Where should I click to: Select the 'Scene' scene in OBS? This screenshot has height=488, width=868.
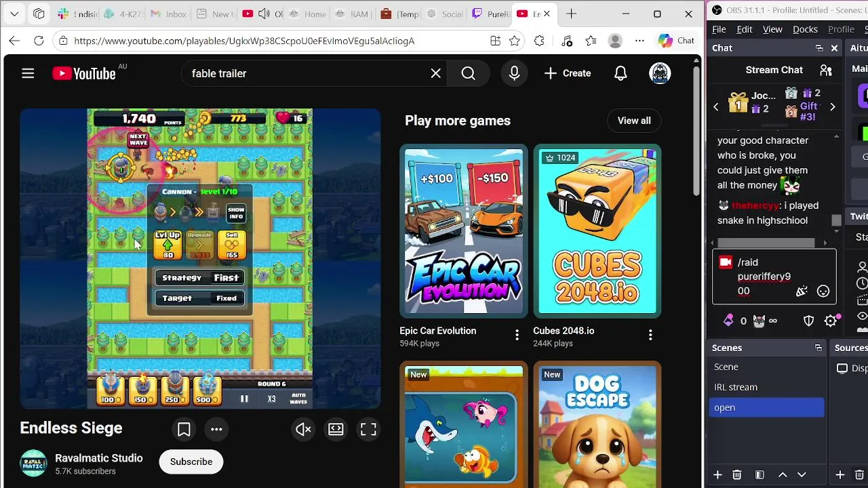coord(767,367)
